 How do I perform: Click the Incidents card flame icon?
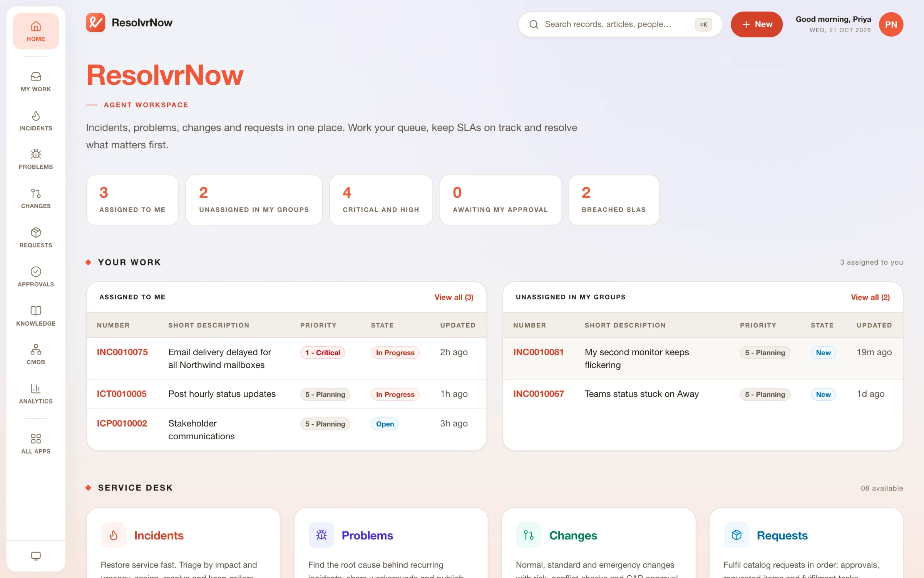point(114,535)
